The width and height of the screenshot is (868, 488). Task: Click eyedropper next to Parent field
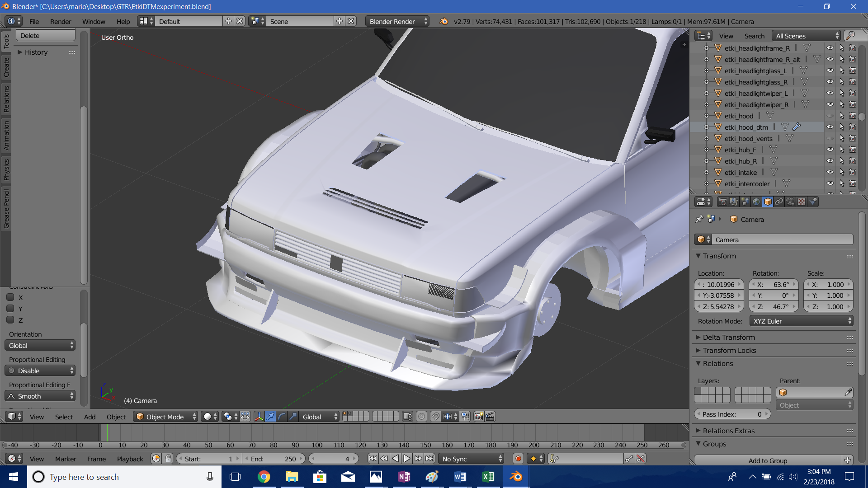(848, 393)
